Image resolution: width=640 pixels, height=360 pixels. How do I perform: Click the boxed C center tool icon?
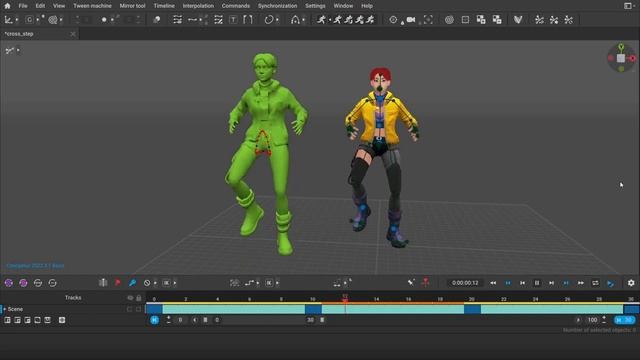(29, 20)
